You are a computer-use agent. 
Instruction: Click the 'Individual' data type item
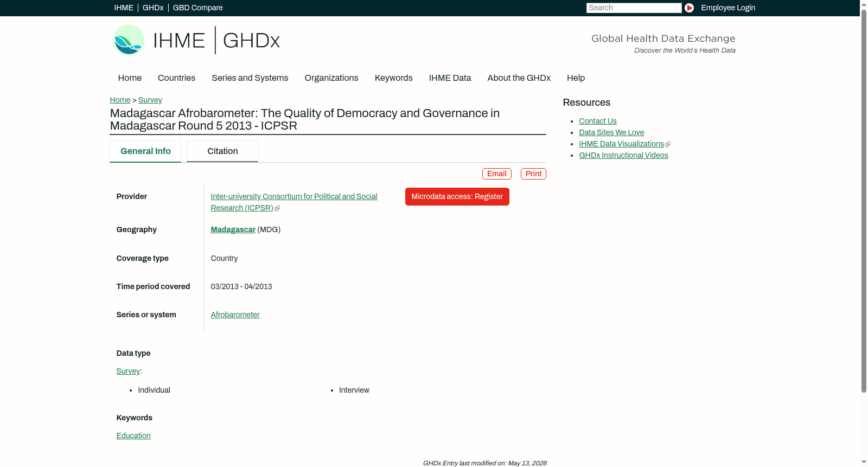point(154,390)
